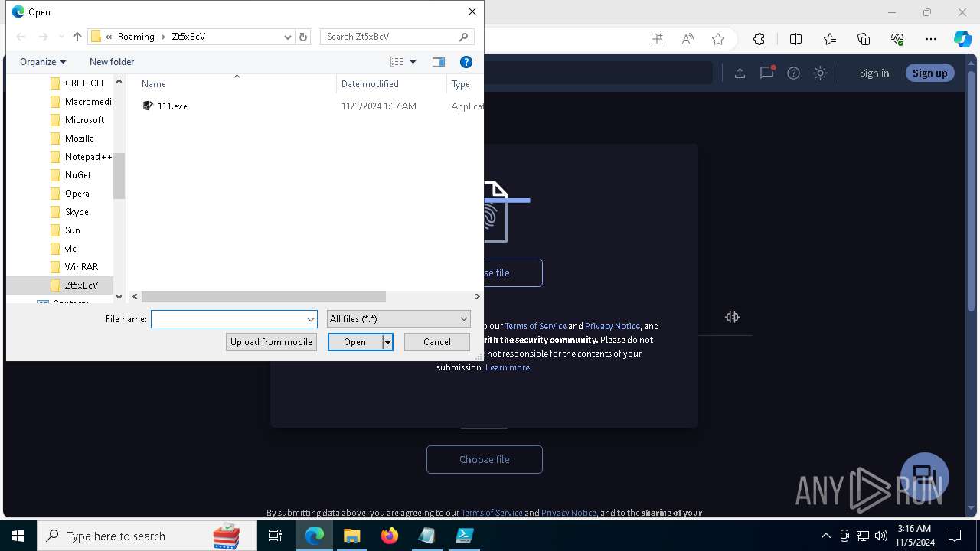Viewport: 980px width, 551px height.
Task: Show the preview pane
Action: [439, 62]
